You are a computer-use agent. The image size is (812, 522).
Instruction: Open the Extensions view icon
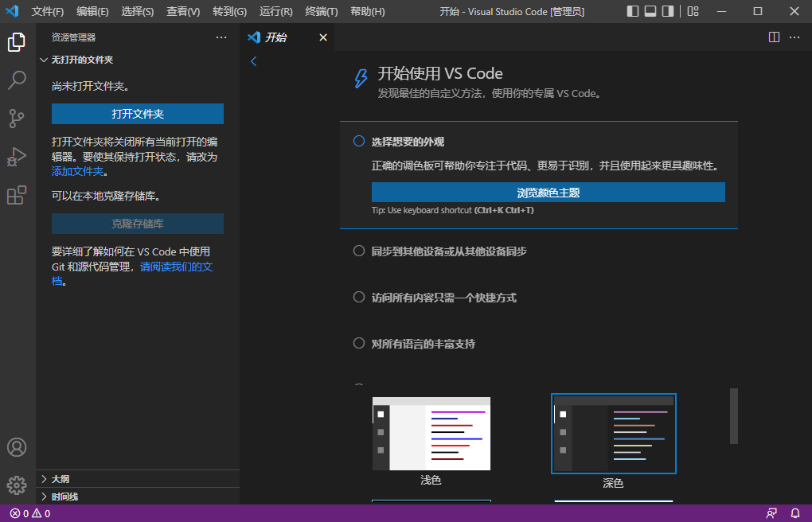click(x=17, y=195)
